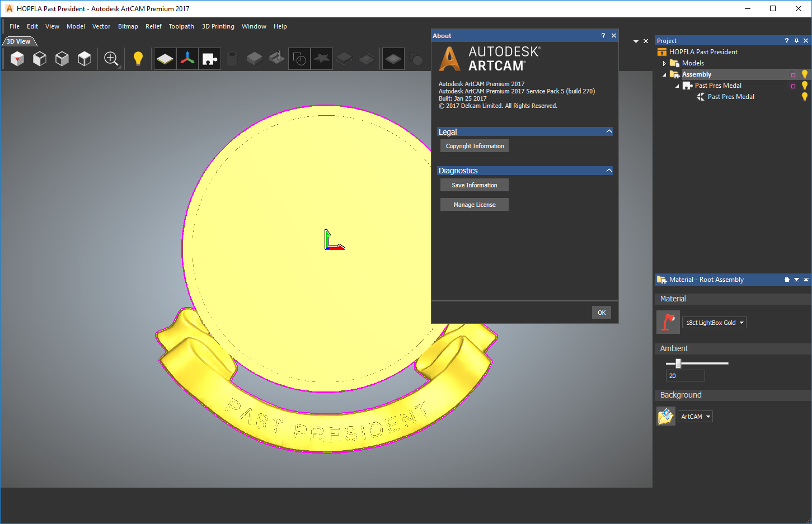Image resolution: width=812 pixels, height=524 pixels.
Task: Collapse the Assembly tree node
Action: [664, 74]
